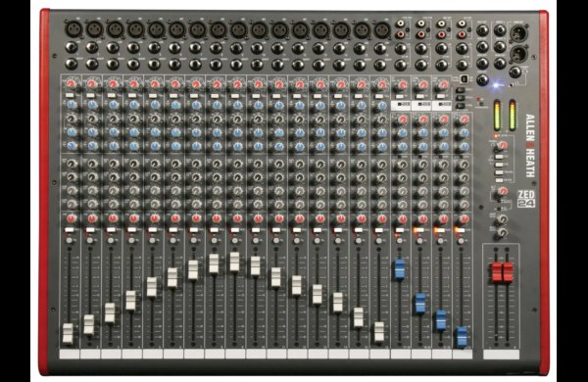The image size is (588, 382).
Task: Select the channel 1 XLR microphone input
Action: 73,29
